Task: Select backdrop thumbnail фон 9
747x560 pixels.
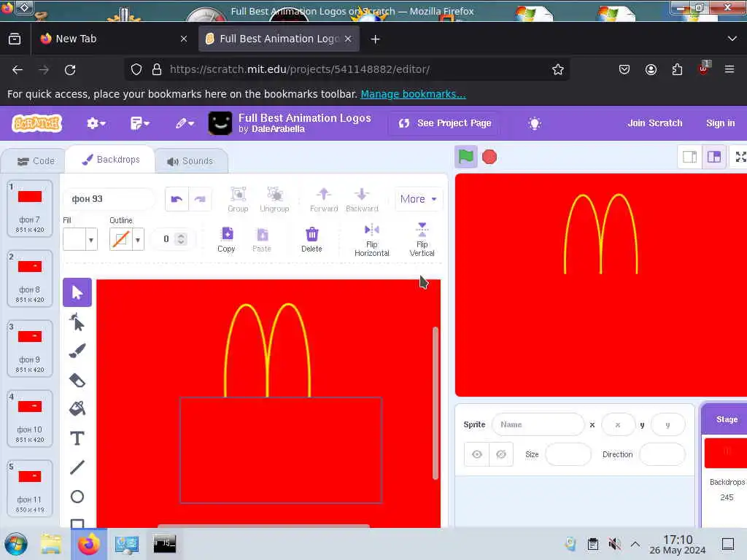Action: (29, 348)
